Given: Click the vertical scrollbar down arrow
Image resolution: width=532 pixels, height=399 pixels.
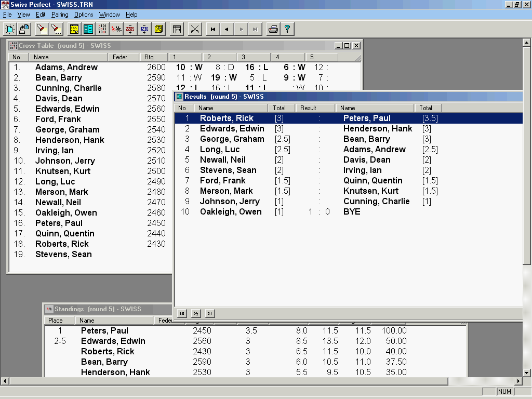Looking at the screenshot, I should pos(526,373).
